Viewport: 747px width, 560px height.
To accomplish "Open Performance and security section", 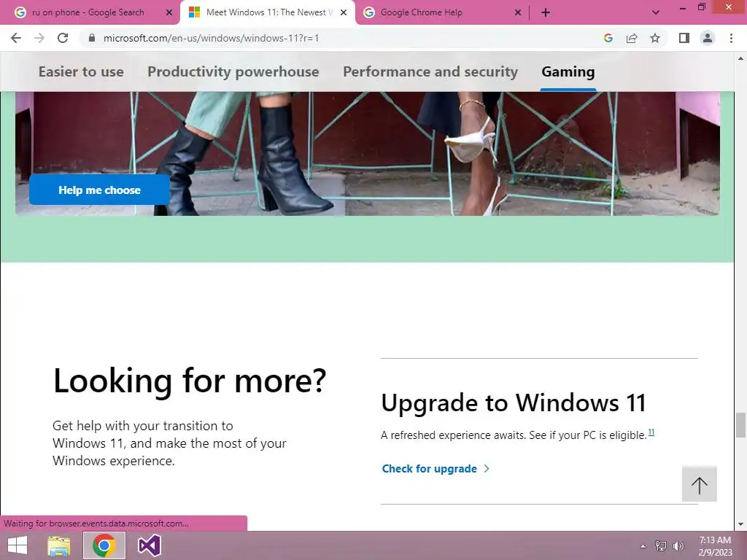I will [430, 72].
